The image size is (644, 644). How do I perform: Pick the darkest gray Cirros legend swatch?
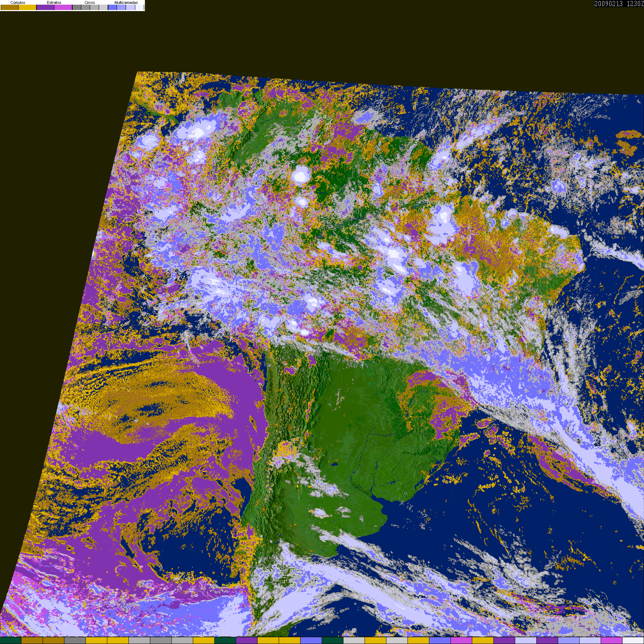pos(77,7)
